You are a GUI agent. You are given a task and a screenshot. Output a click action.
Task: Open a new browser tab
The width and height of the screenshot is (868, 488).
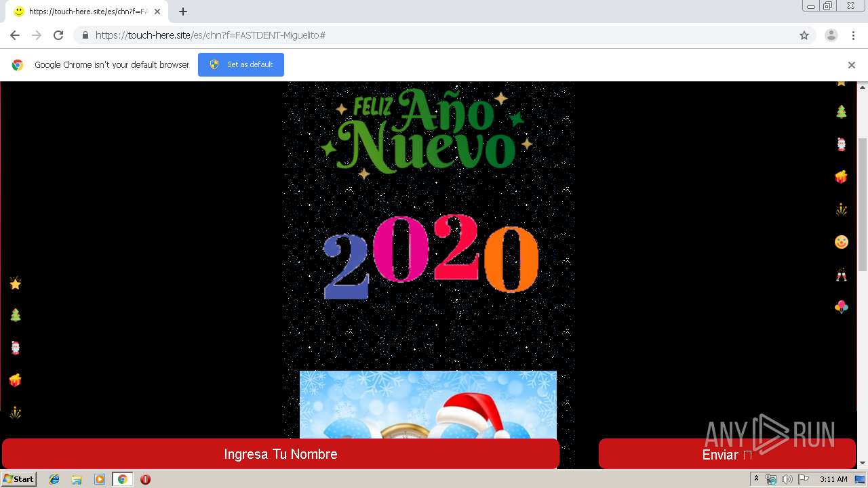click(183, 12)
